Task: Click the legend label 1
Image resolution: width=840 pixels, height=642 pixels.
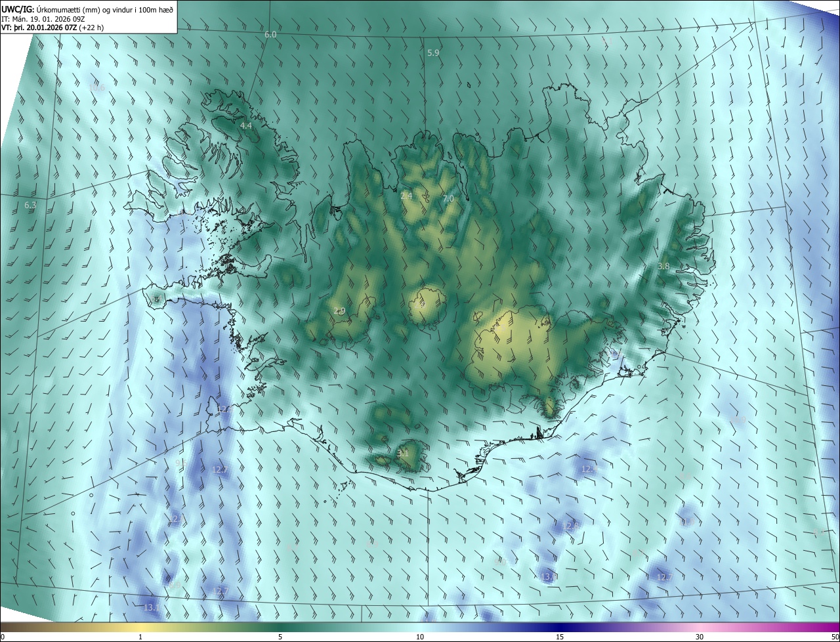Action: tap(140, 637)
